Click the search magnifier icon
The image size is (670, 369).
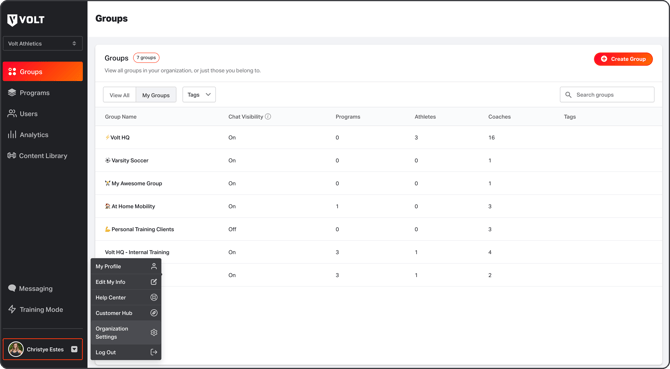[x=568, y=95]
